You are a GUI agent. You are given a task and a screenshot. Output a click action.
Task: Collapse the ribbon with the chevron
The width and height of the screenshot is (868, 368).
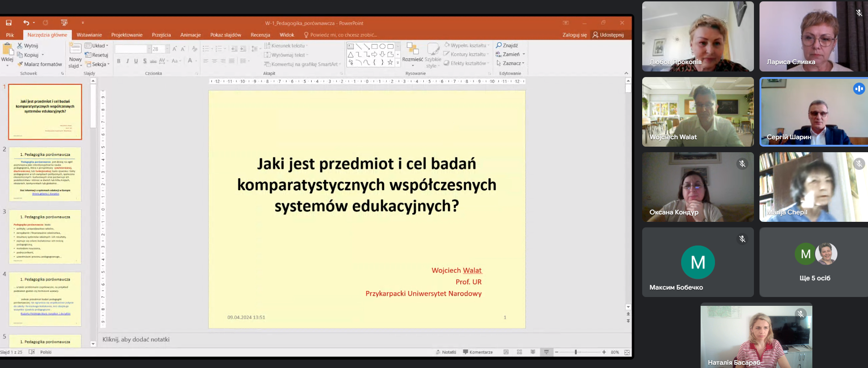click(626, 73)
